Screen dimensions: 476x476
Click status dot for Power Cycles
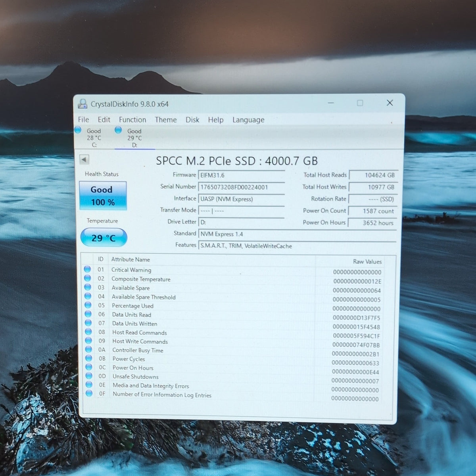point(88,358)
